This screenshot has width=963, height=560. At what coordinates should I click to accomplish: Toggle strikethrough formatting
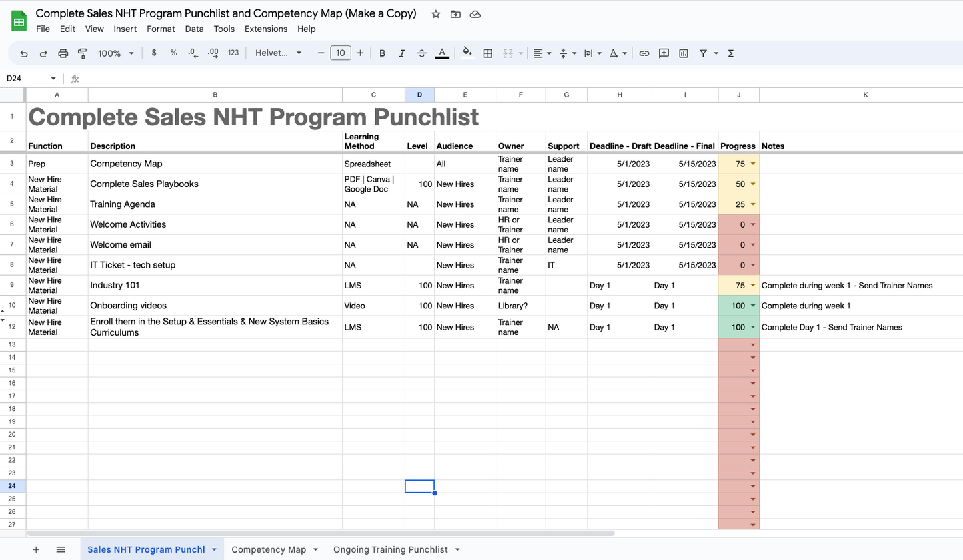(x=421, y=53)
